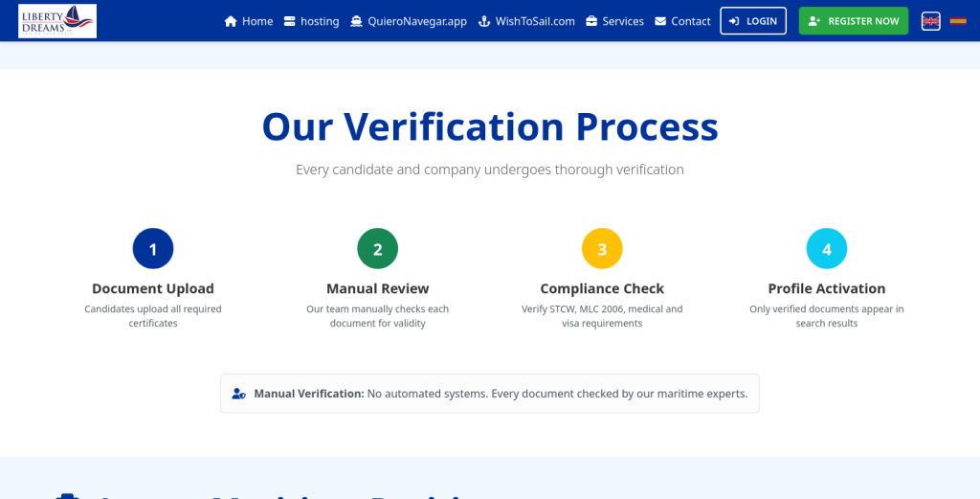Open the Services menu item

pos(623,21)
